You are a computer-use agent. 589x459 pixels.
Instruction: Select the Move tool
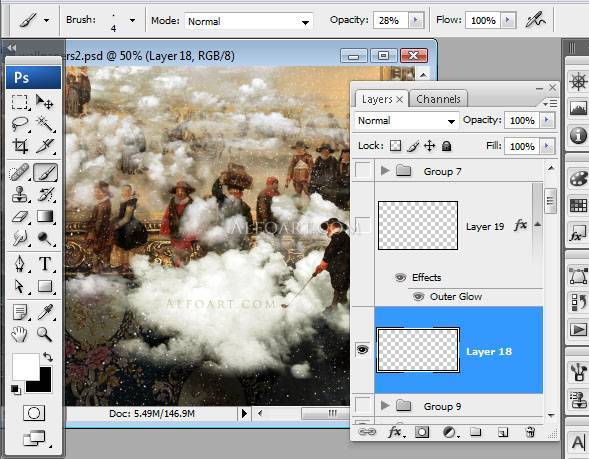click(45, 102)
